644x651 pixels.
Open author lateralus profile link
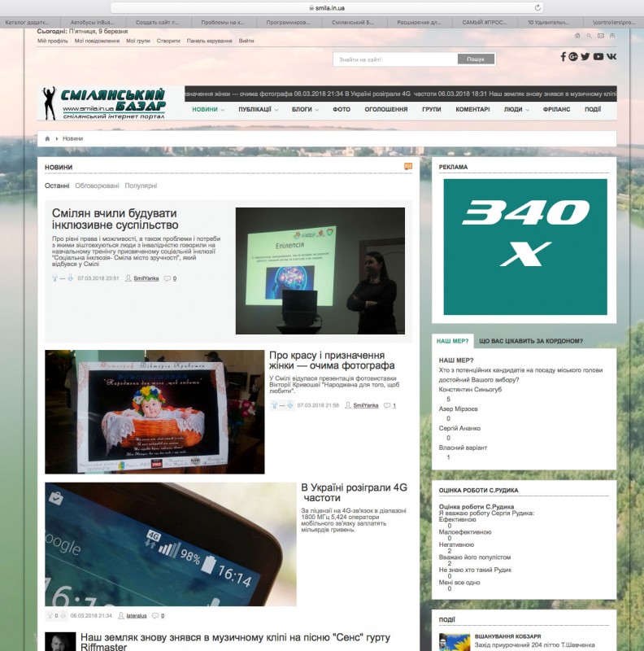click(137, 616)
